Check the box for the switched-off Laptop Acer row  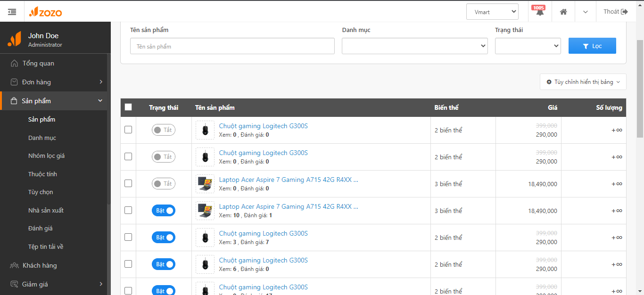click(x=128, y=183)
